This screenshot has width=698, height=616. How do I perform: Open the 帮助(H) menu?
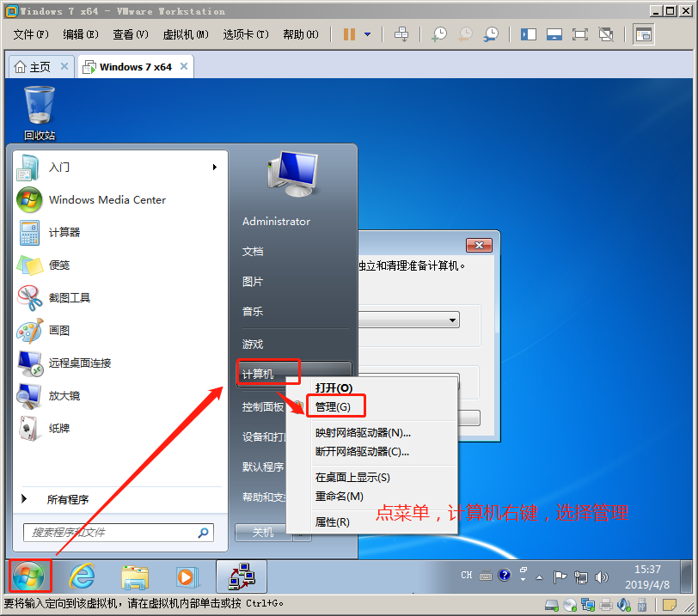point(301,34)
